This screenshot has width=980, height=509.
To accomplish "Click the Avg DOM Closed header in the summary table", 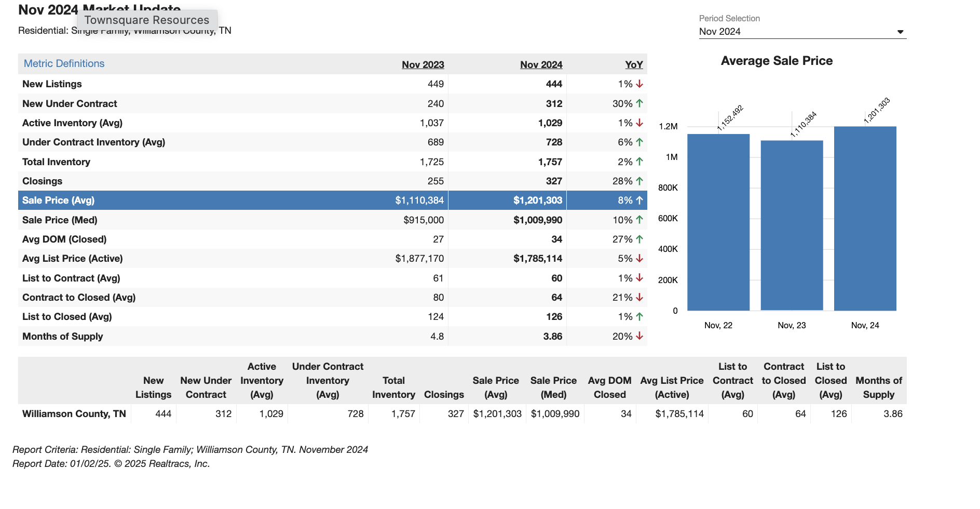I will point(610,387).
